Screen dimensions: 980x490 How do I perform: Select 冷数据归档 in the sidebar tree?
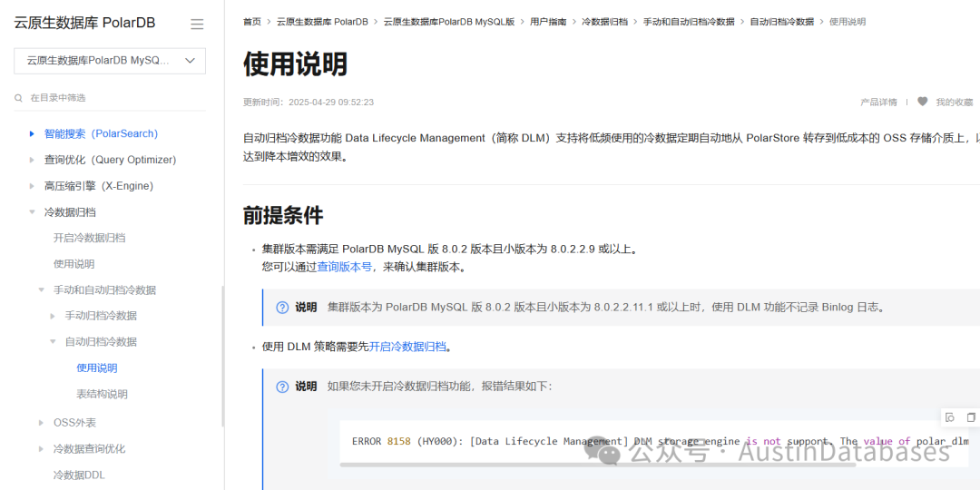tap(70, 212)
